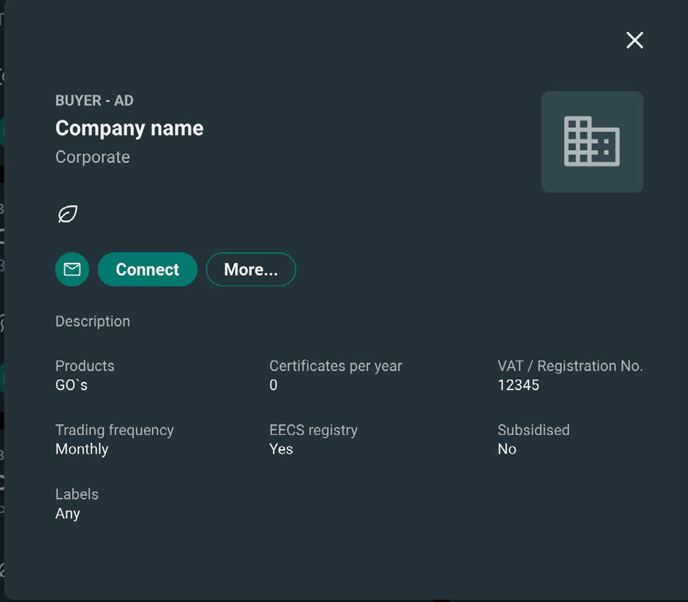
Task: Select the Yes value under EECS registry
Action: coord(281,449)
